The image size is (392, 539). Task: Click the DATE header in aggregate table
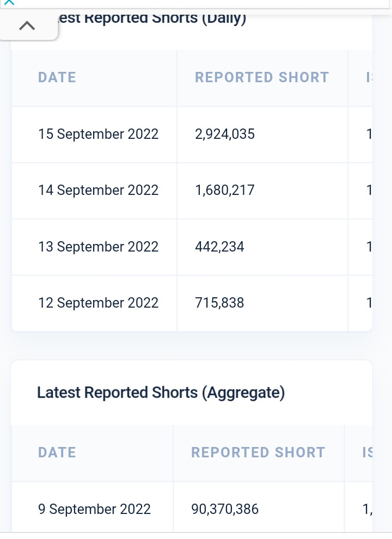pyautogui.click(x=57, y=452)
